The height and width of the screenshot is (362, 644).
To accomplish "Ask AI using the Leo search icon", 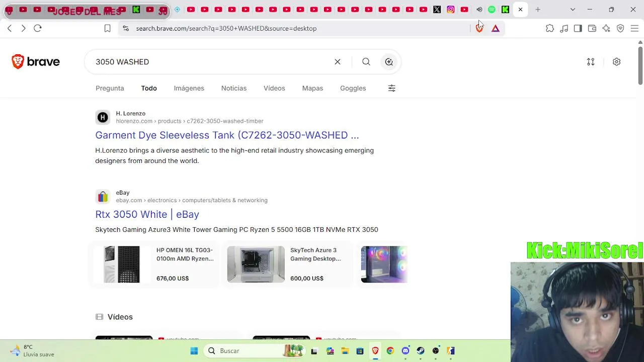I will (389, 62).
